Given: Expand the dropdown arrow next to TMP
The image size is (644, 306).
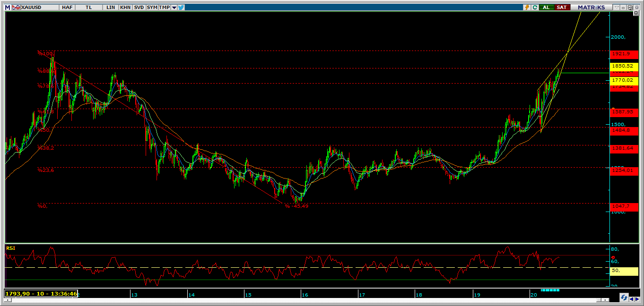Looking at the screenshot, I should (174, 7).
